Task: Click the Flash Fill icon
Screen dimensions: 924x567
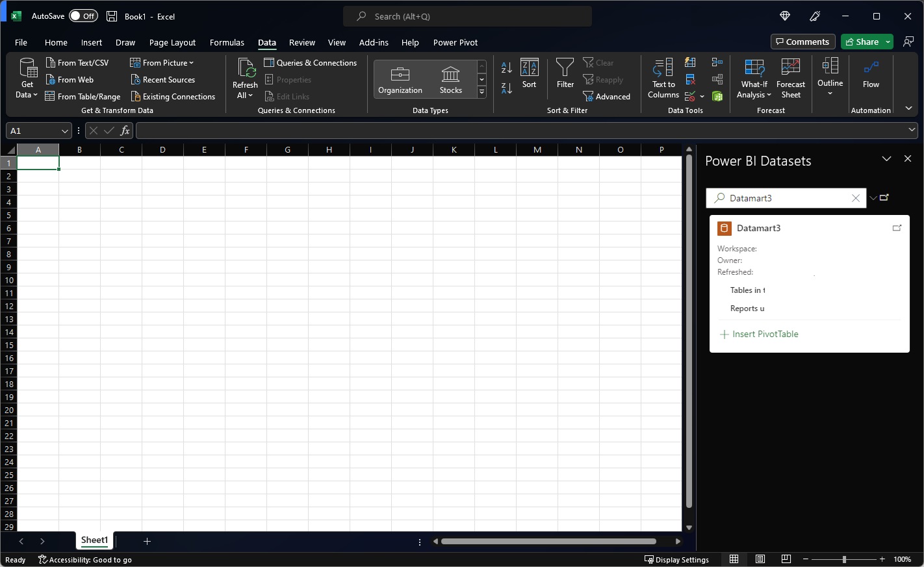Action: pos(690,62)
